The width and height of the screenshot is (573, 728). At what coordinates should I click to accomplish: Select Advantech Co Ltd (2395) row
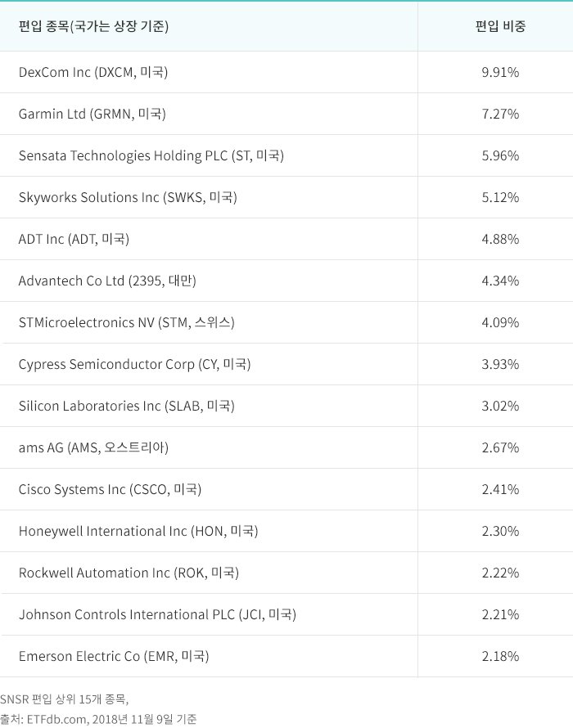pos(107,281)
